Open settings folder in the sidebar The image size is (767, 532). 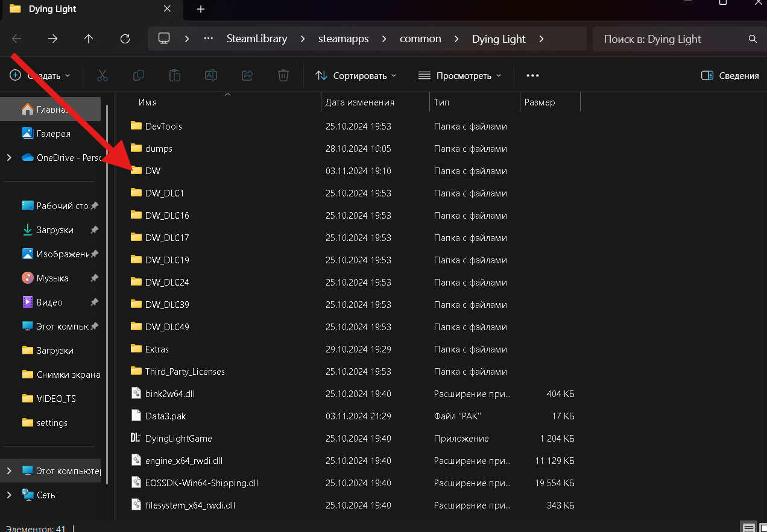point(51,423)
